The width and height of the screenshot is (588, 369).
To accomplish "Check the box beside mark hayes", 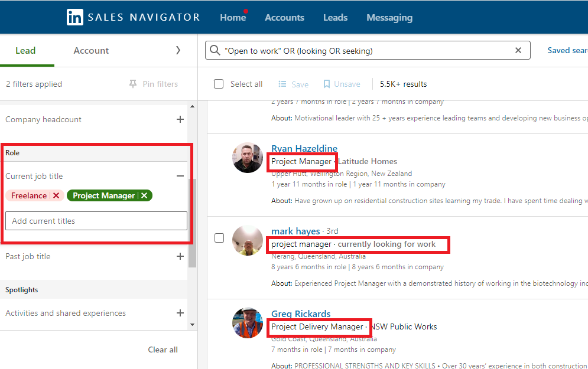I will pos(219,238).
